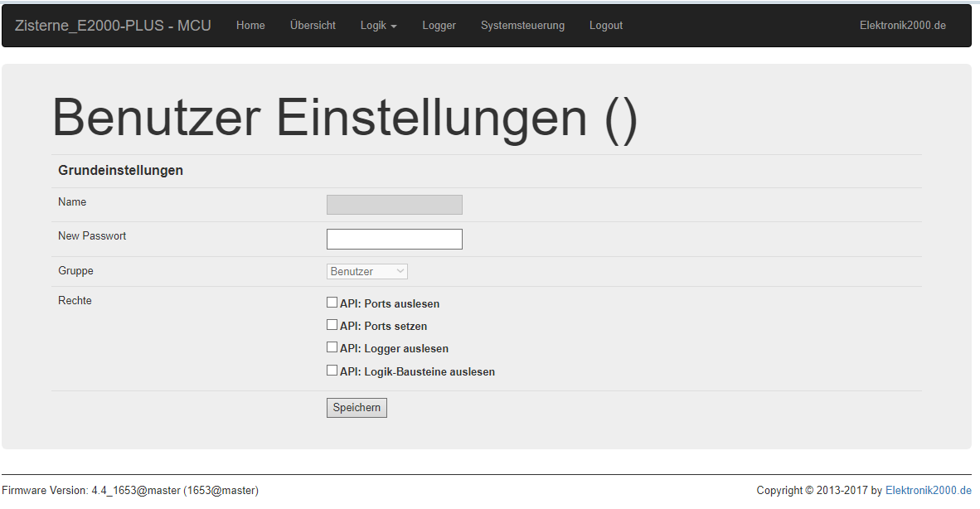Navigate to Systemsteuerung

[x=522, y=26]
